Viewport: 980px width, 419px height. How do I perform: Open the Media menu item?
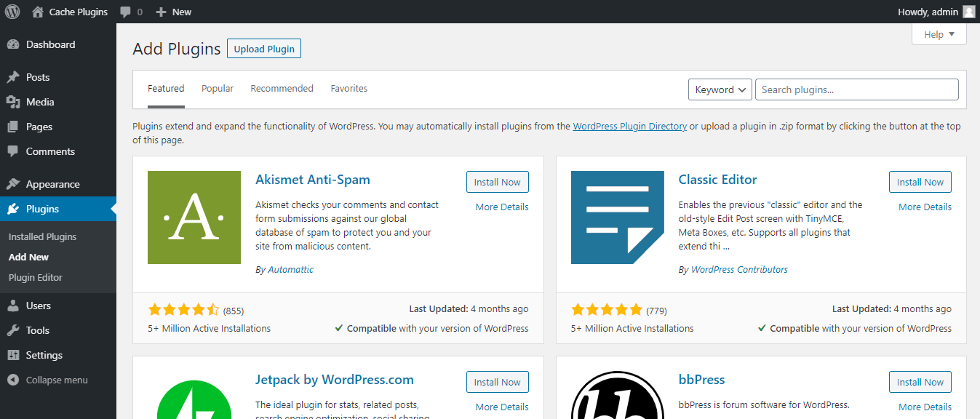(58, 102)
